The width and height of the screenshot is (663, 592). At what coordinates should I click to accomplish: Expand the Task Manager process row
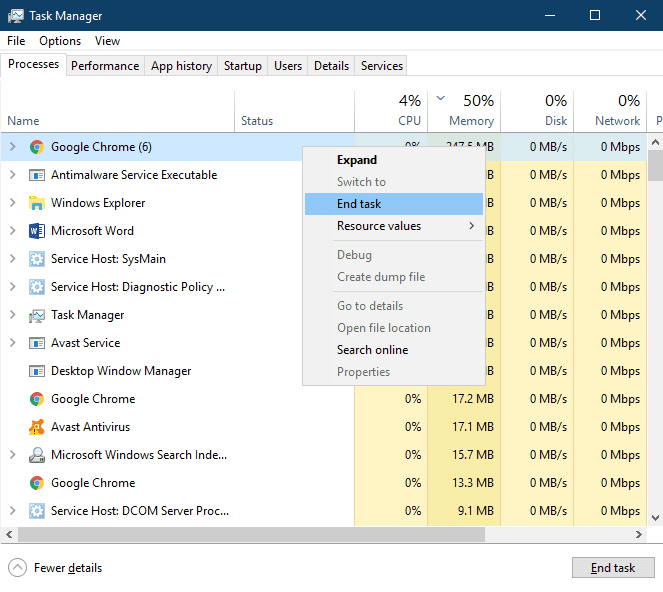tap(13, 315)
